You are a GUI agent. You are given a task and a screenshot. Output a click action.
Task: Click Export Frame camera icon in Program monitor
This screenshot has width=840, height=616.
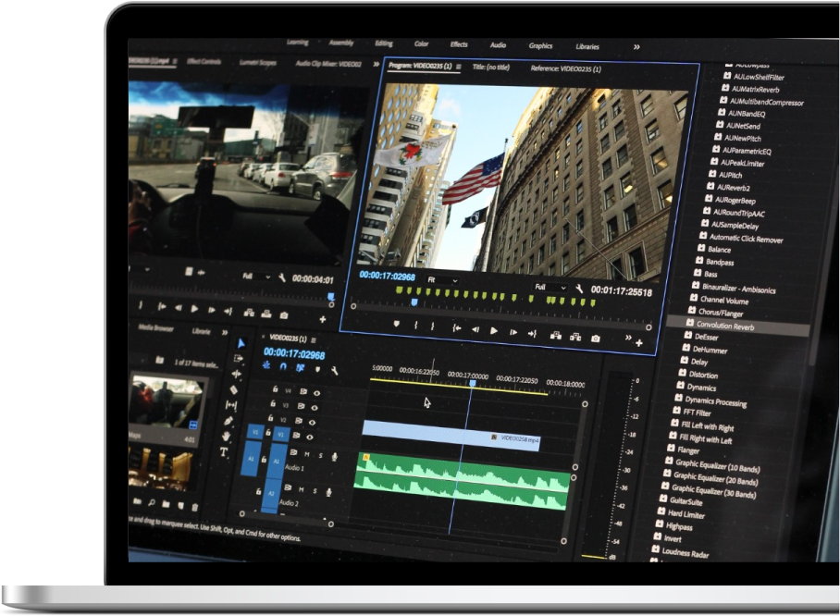[x=595, y=339]
